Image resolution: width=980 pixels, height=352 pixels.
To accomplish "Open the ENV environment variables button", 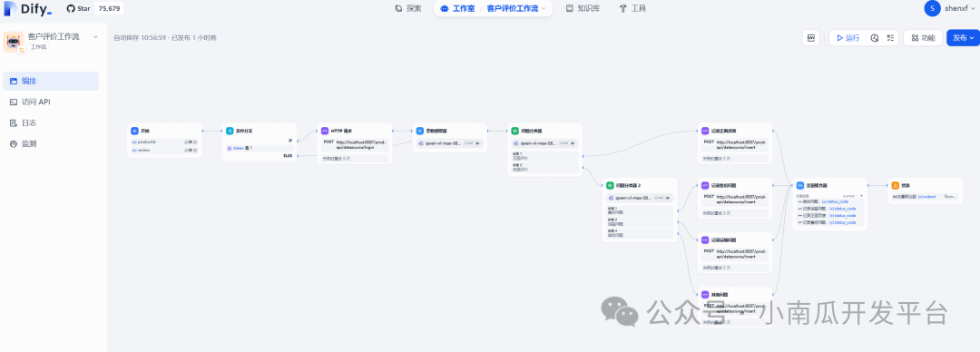I will pos(811,38).
